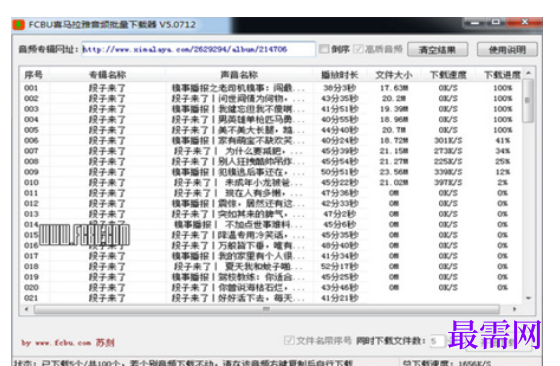
Task: Click the status bar download summary text
Action: point(184,362)
